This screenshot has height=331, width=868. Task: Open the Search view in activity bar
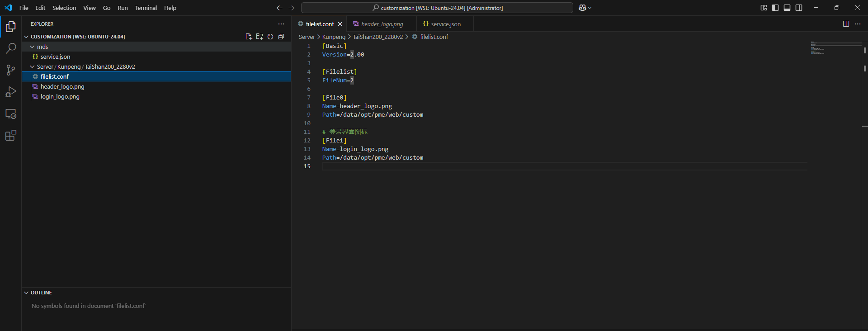[x=11, y=48]
